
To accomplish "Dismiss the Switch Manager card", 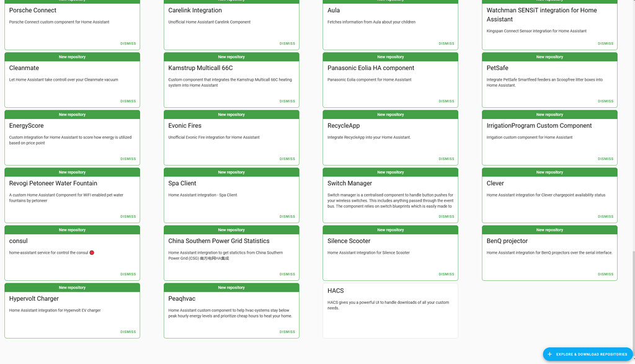I will pyautogui.click(x=446, y=216).
